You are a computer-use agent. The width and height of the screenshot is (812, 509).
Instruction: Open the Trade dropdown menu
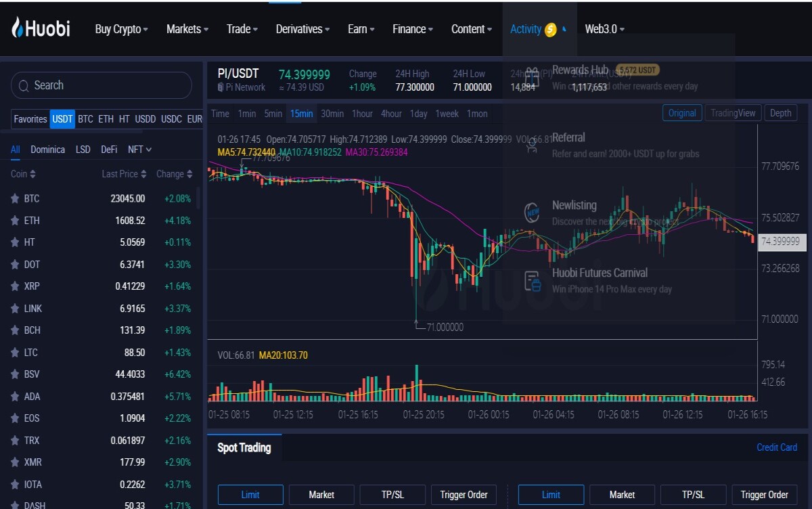[242, 29]
